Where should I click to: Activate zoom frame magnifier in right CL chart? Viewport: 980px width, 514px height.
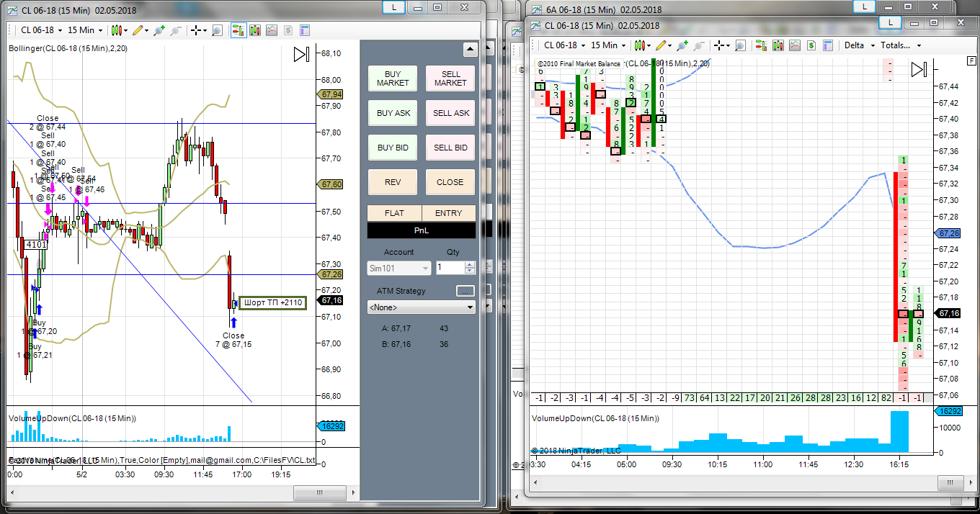pyautogui.click(x=739, y=45)
